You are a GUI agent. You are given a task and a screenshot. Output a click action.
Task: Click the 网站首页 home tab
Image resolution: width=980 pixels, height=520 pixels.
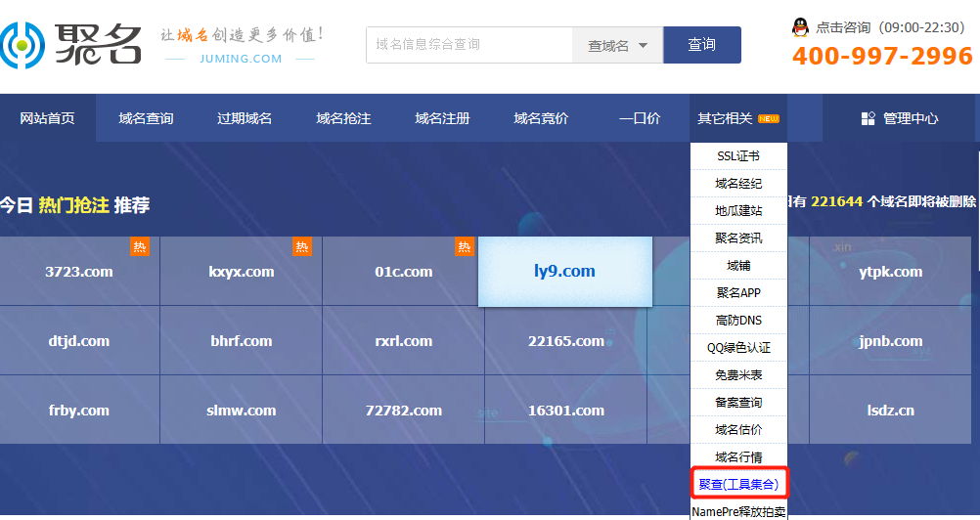tap(47, 119)
